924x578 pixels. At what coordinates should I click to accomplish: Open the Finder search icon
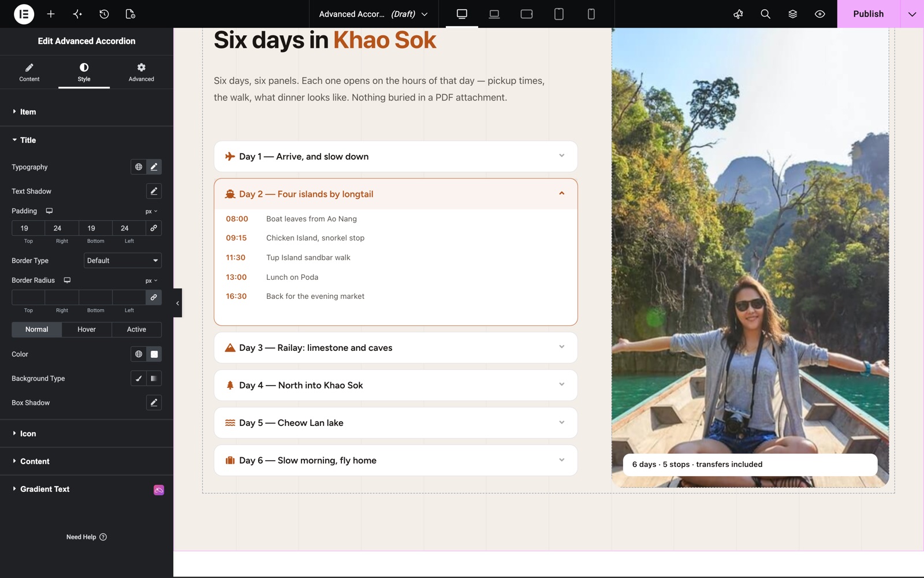[x=765, y=14]
